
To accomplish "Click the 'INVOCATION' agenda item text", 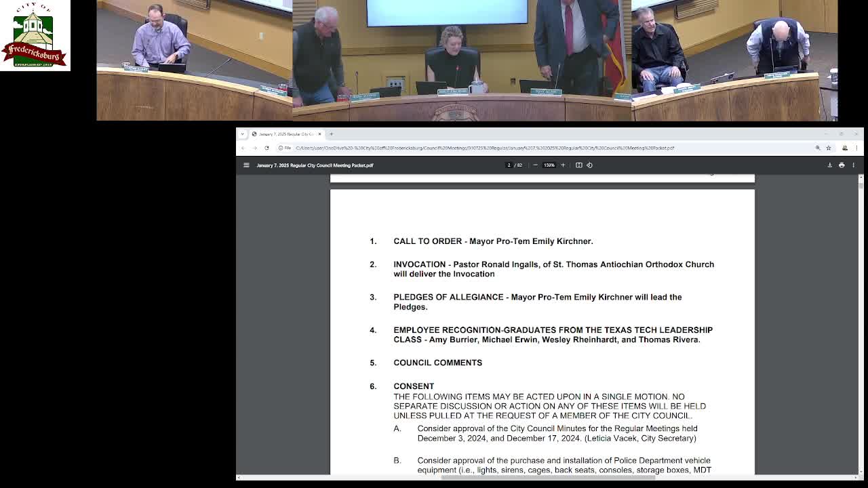I will [553, 269].
